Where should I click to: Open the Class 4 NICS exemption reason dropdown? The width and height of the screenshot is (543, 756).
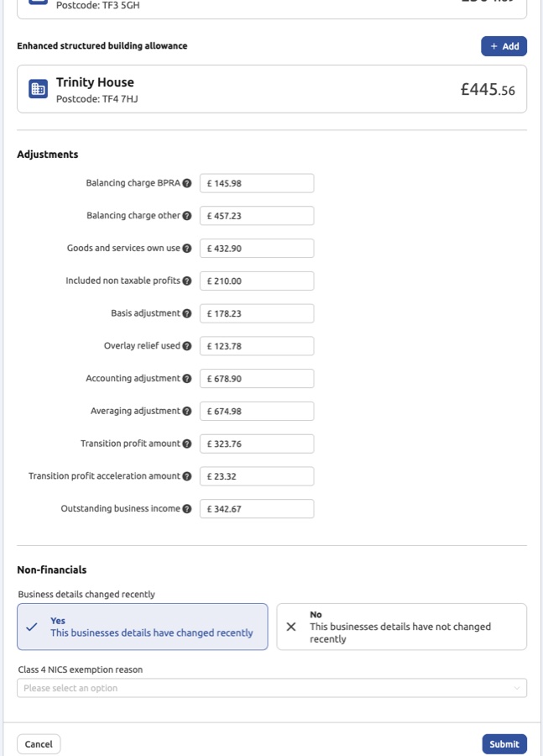tap(272, 688)
